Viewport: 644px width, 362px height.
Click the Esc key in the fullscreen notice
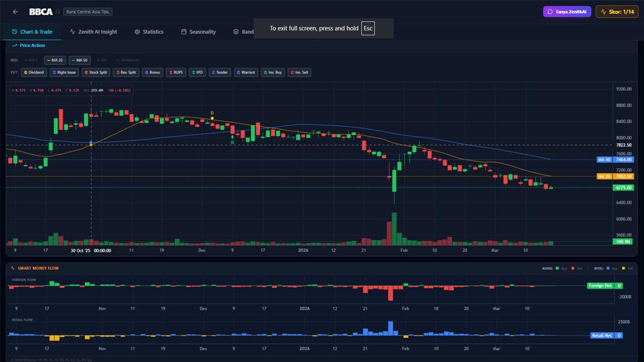(x=368, y=28)
